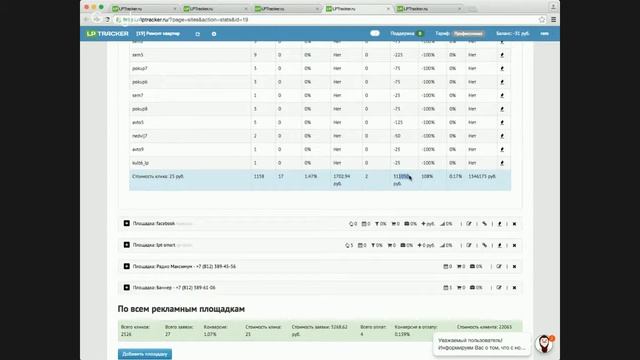Edit the facebook platform settings
This screenshot has width=640, height=360.
pyautogui.click(x=469, y=224)
